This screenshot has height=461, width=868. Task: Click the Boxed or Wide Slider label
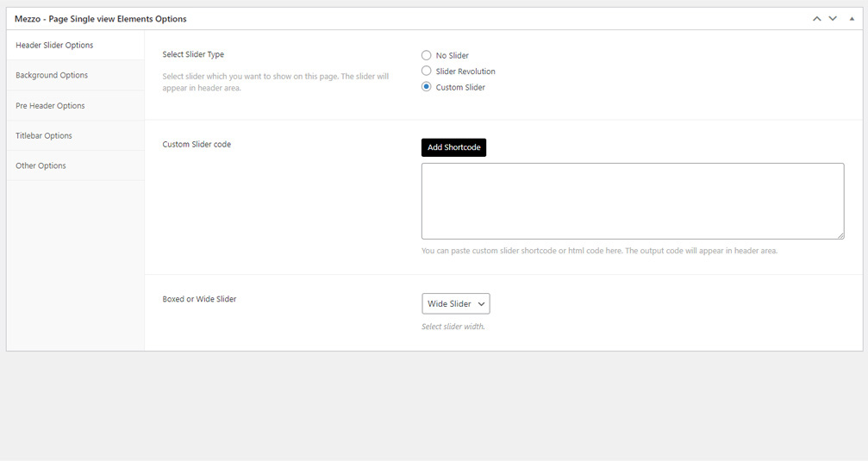(x=199, y=299)
